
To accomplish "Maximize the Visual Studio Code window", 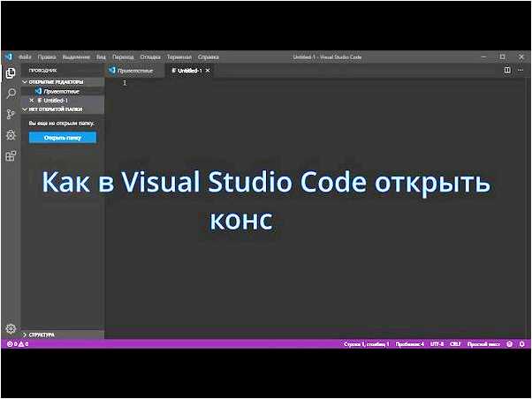I will click(x=503, y=57).
